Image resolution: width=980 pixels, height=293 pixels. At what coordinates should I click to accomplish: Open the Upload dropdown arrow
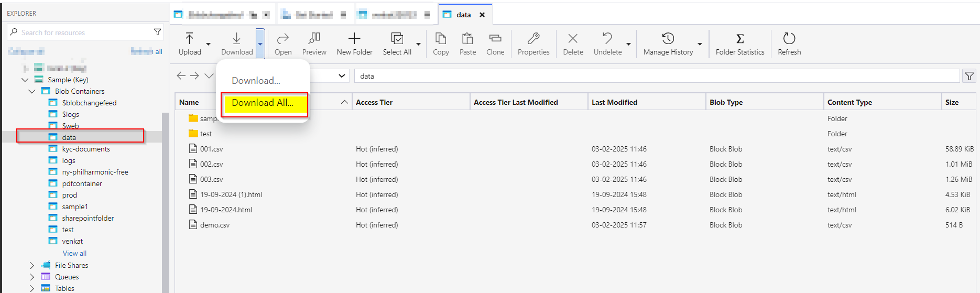pyautogui.click(x=208, y=44)
